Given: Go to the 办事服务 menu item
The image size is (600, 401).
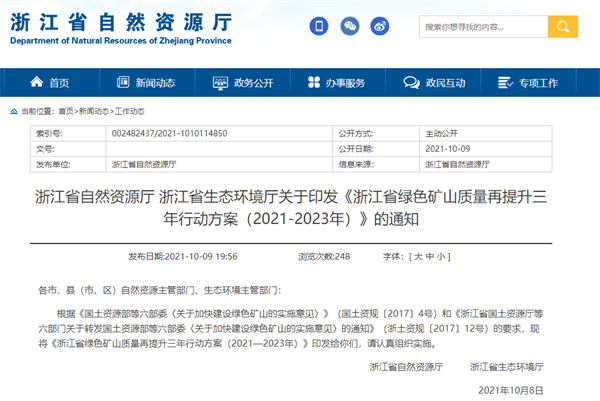Looking at the screenshot, I should pyautogui.click(x=345, y=82).
